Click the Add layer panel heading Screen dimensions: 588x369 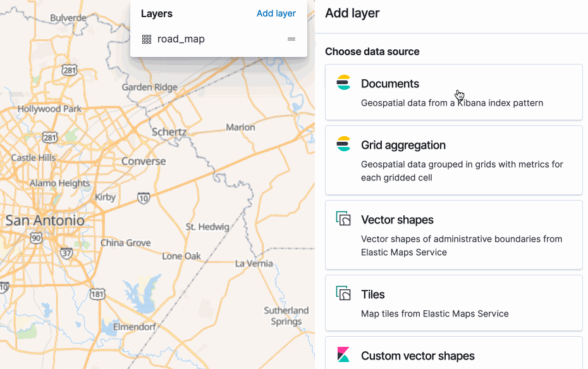pyautogui.click(x=352, y=13)
